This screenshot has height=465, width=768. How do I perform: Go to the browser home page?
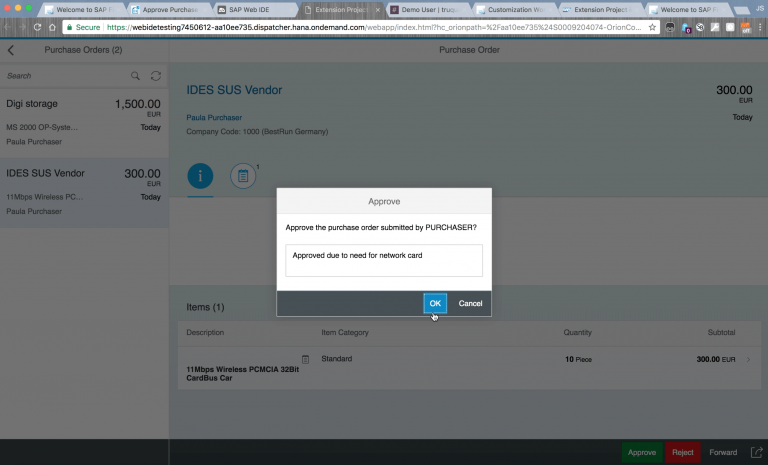(x=52, y=27)
